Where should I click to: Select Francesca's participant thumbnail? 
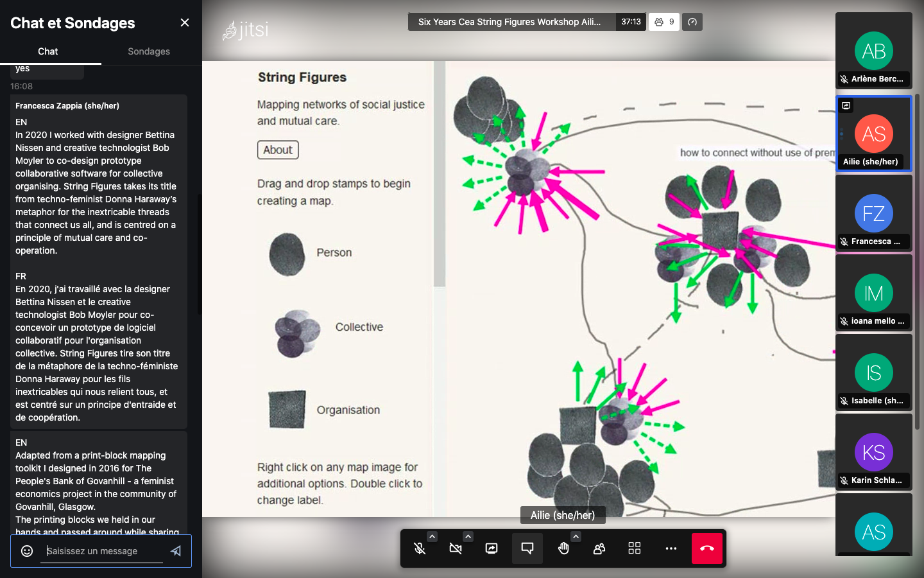(x=873, y=214)
